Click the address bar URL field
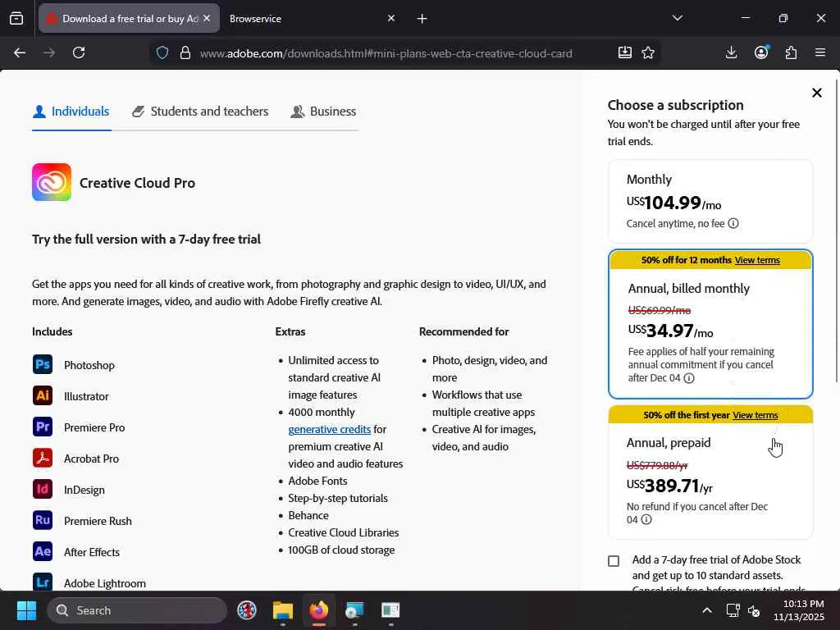This screenshot has width=840, height=630. click(x=386, y=53)
